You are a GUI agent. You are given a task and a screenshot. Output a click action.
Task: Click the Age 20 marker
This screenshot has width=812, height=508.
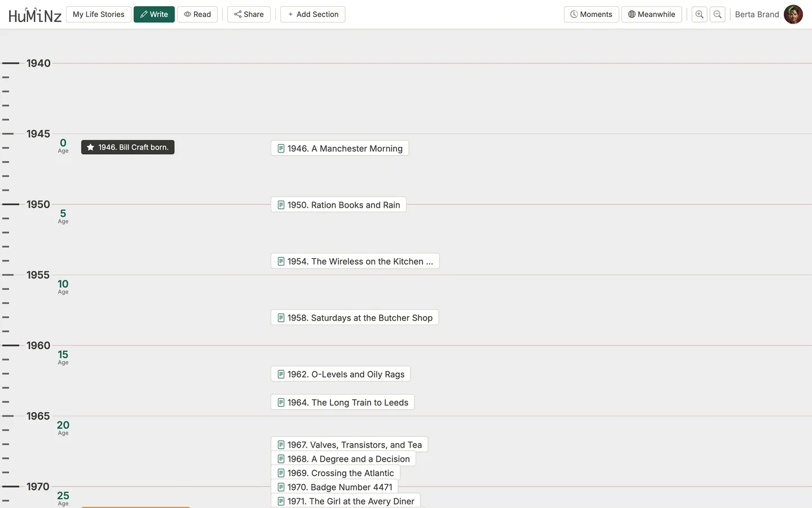pos(63,428)
